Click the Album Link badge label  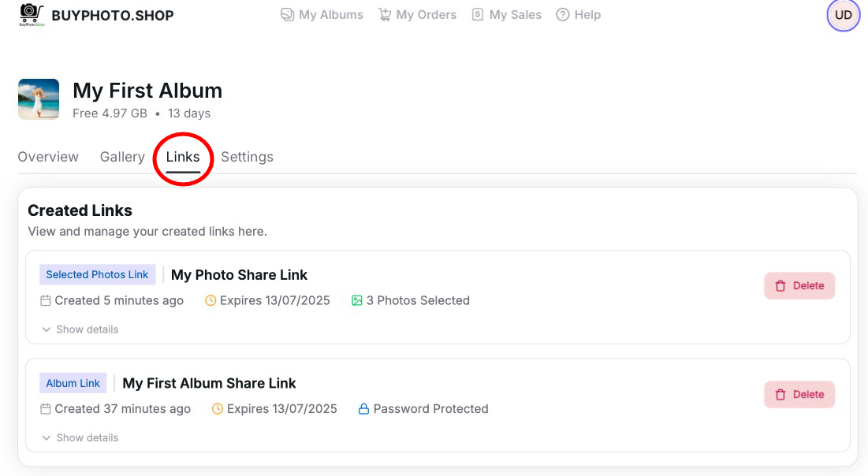pos(73,384)
